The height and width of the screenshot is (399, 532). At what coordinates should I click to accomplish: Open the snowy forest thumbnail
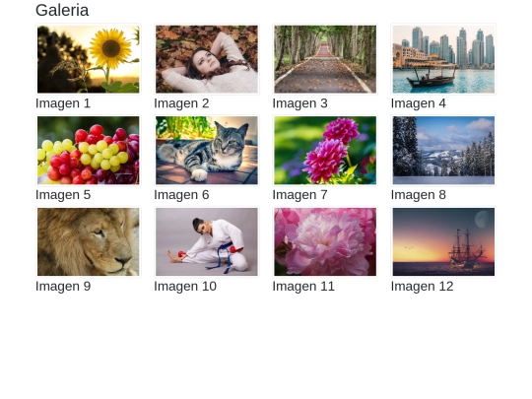point(443,151)
